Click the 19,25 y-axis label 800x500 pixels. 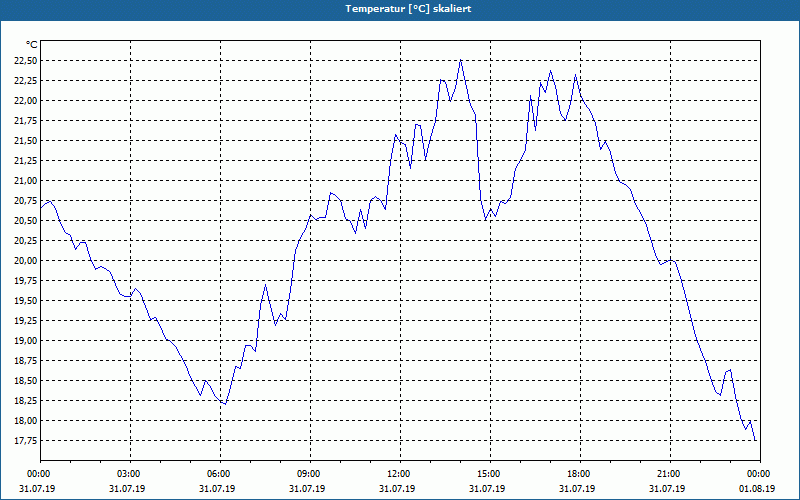click(26, 321)
